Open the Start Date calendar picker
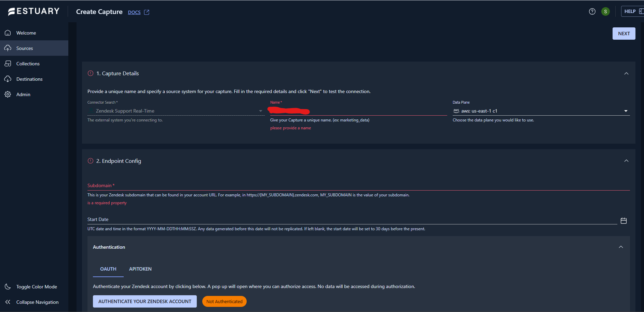Viewport: 644px width, 312px height. point(624,221)
